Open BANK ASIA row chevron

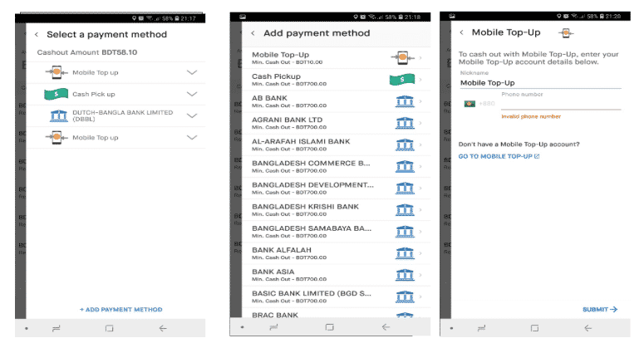tap(420, 275)
